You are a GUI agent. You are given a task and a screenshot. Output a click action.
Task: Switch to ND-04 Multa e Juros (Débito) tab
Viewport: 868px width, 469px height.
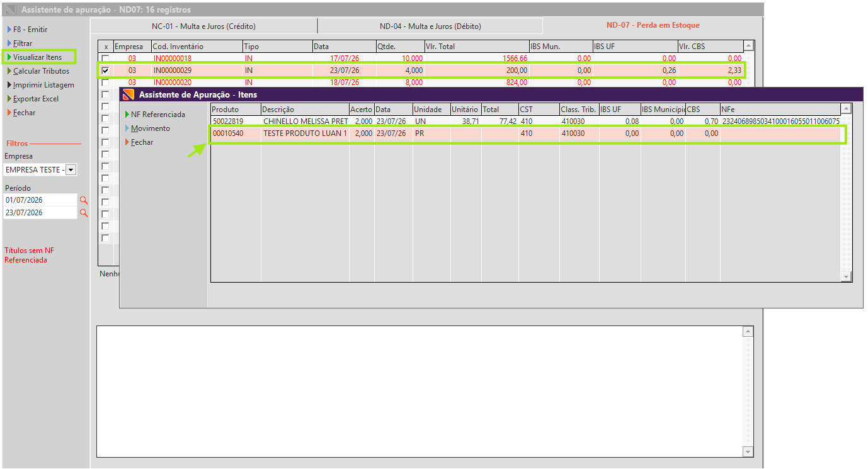430,26
